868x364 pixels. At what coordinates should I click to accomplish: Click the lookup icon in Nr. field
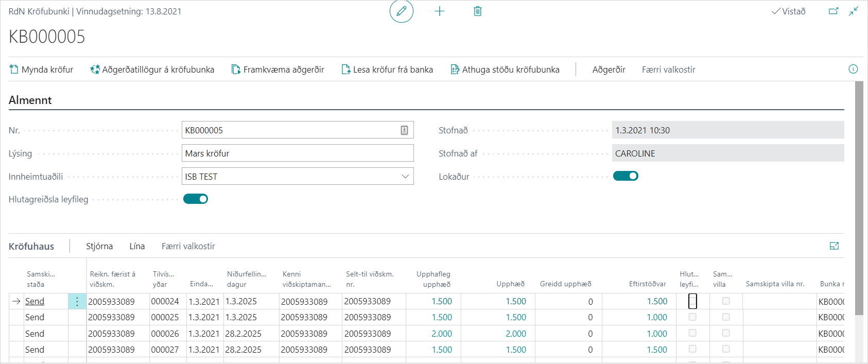point(405,130)
